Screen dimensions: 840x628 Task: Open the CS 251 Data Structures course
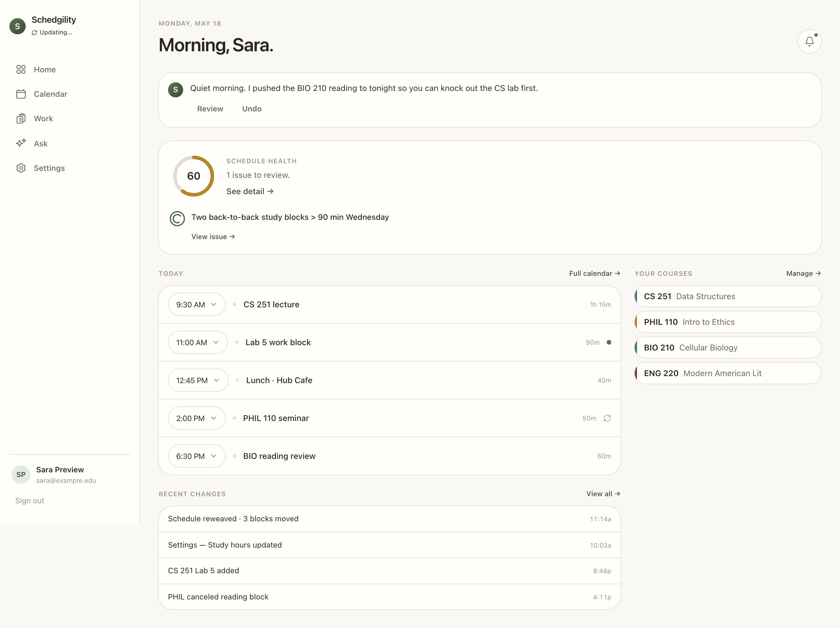pyautogui.click(x=728, y=296)
